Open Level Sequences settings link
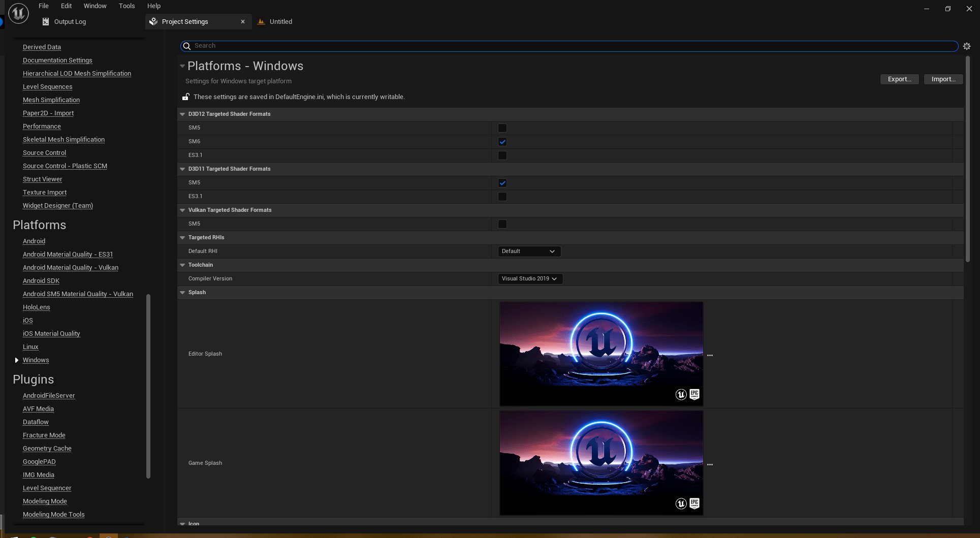 click(48, 87)
